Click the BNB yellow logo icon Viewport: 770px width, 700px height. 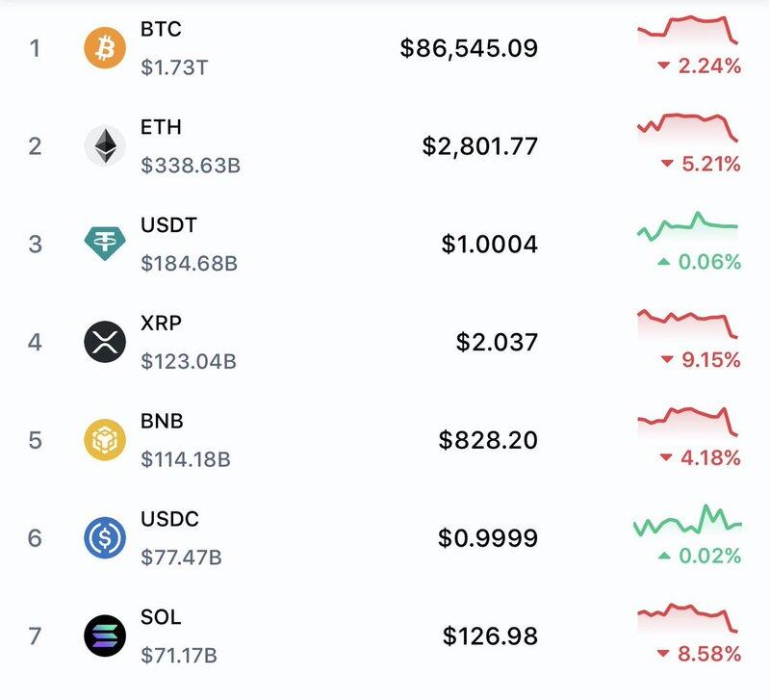pyautogui.click(x=104, y=440)
